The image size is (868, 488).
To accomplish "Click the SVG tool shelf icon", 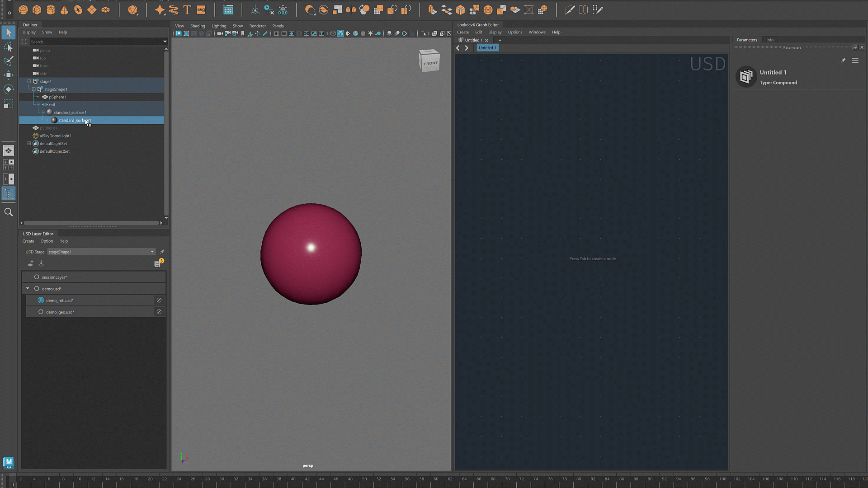I will tap(201, 10).
